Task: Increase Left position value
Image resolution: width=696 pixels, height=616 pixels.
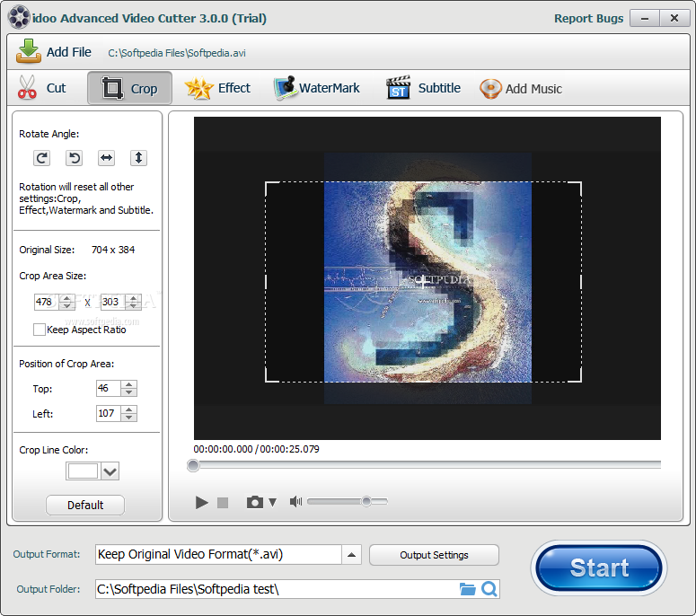Action: point(128,409)
